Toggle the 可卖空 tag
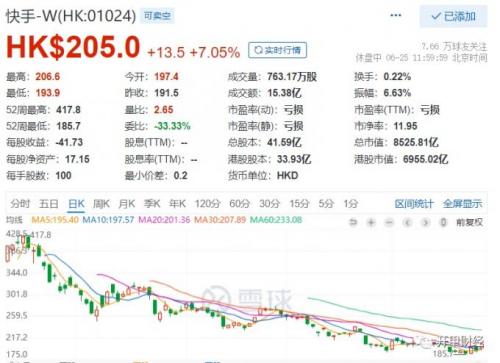The image size is (500, 363). 157,16
